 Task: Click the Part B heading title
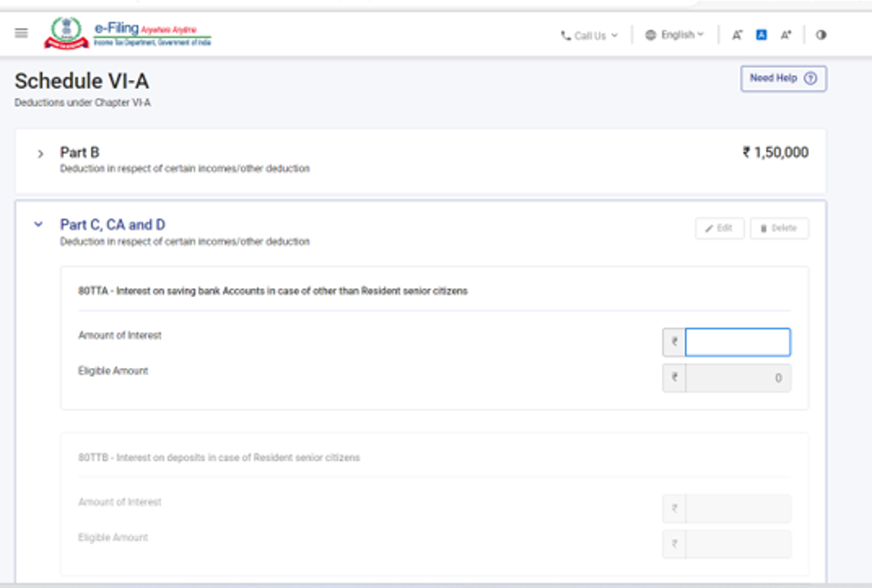click(79, 153)
